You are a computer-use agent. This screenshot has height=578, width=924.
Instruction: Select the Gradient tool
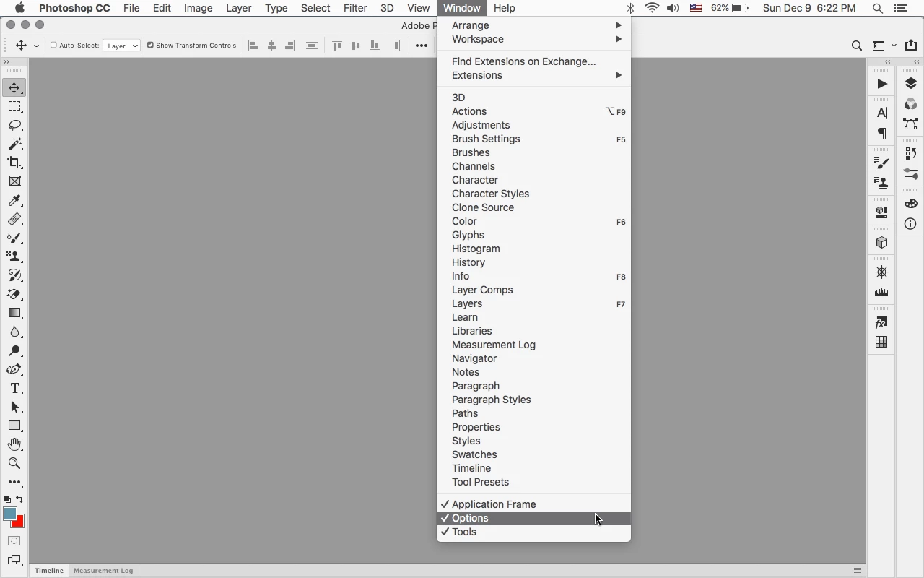tap(14, 313)
